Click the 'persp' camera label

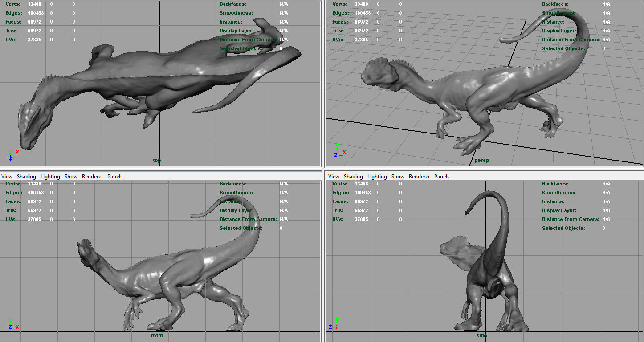click(x=481, y=160)
